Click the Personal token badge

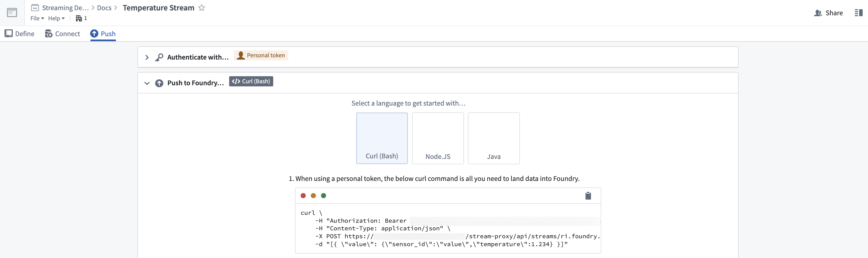tap(261, 55)
